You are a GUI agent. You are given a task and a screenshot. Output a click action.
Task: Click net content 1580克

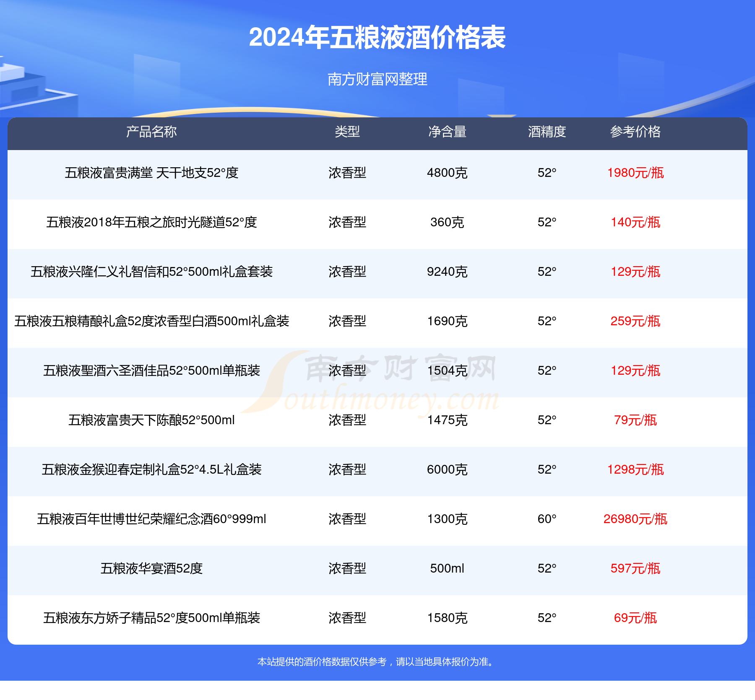[x=447, y=618]
